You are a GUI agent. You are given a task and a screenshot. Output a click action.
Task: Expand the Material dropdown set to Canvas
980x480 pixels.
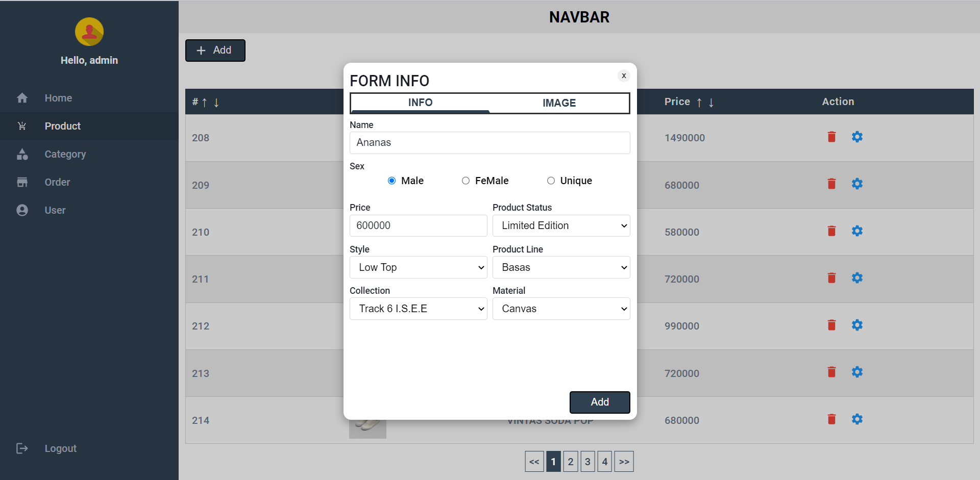[561, 309]
